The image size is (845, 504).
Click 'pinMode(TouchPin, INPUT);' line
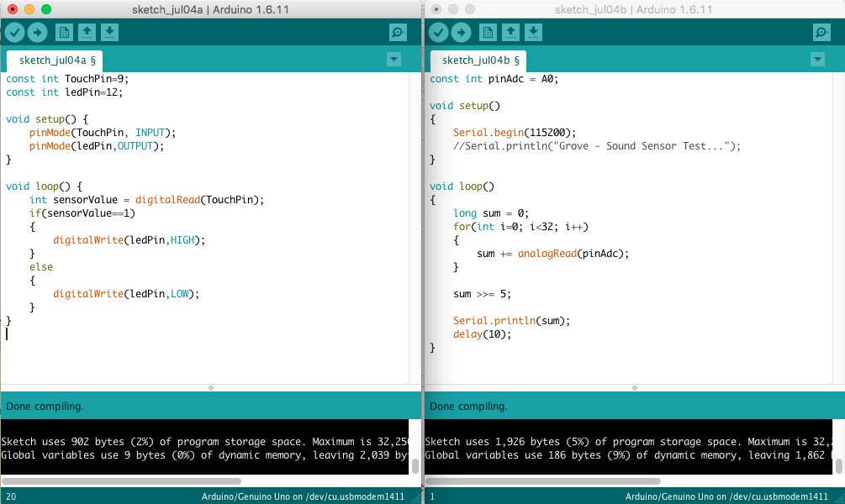pyautogui.click(x=103, y=133)
